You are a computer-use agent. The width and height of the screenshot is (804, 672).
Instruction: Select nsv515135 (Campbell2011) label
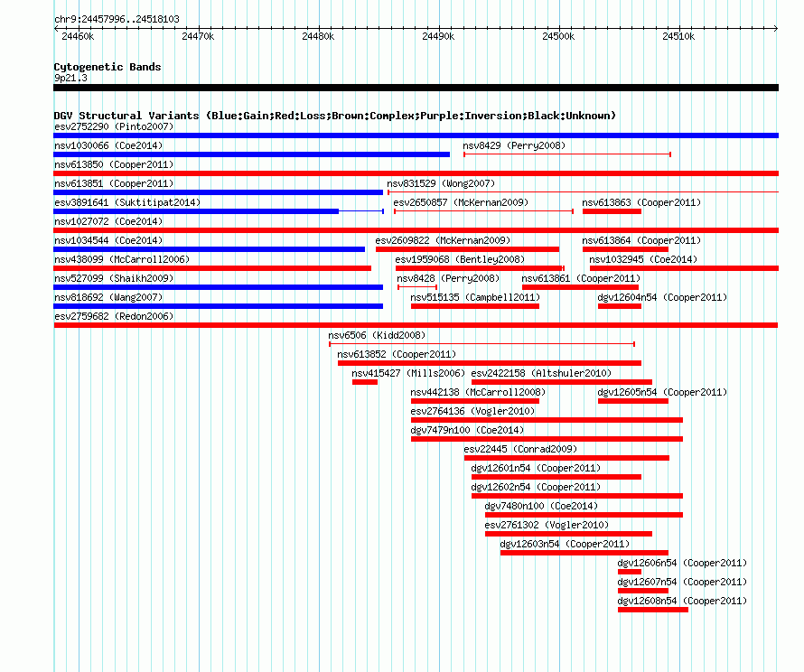[x=475, y=297]
